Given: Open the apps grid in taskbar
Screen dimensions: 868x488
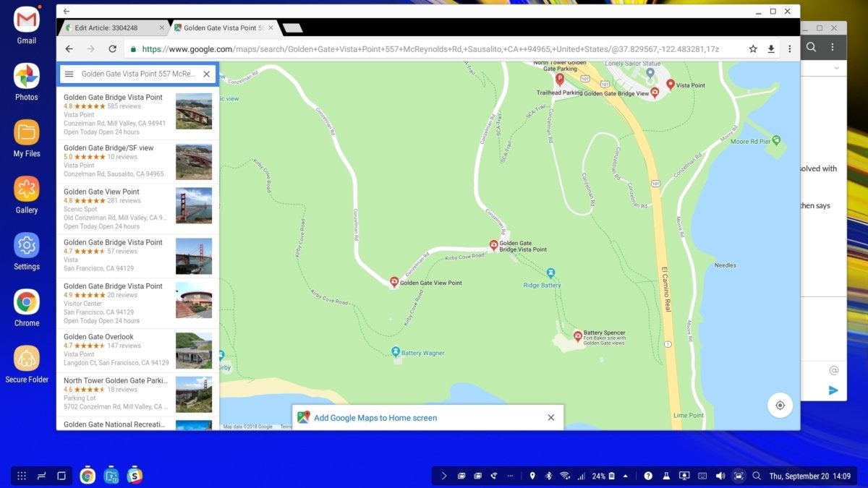Looking at the screenshot, I should click(22, 476).
